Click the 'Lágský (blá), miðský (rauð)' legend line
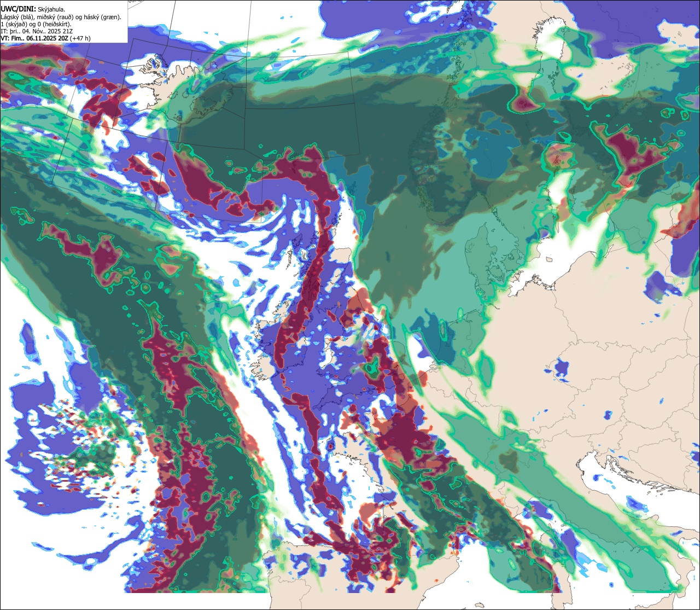The width and height of the screenshot is (700, 610). (61, 17)
